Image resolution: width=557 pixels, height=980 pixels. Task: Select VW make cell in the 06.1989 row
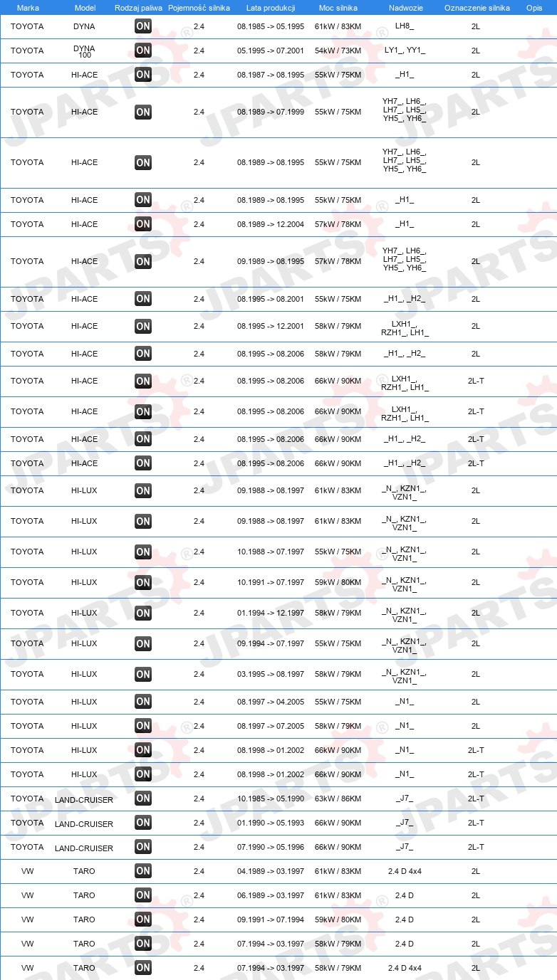coord(27,895)
